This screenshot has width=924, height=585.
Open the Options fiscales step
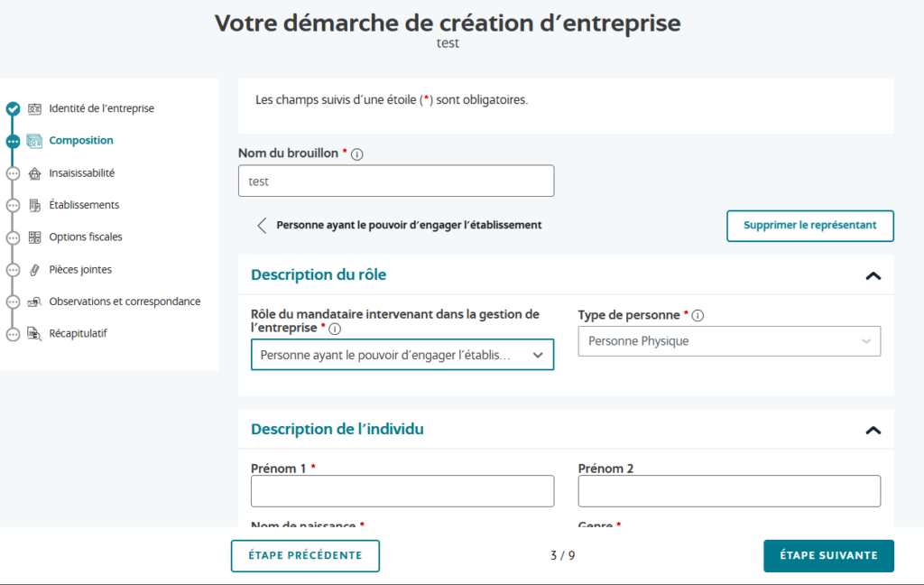(x=86, y=237)
